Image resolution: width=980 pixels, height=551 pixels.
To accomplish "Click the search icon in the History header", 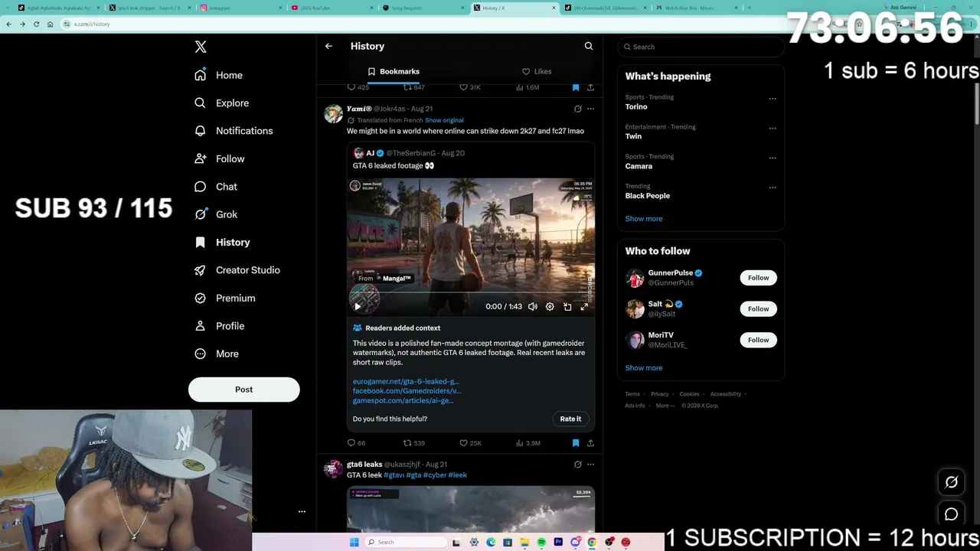I will click(x=589, y=46).
